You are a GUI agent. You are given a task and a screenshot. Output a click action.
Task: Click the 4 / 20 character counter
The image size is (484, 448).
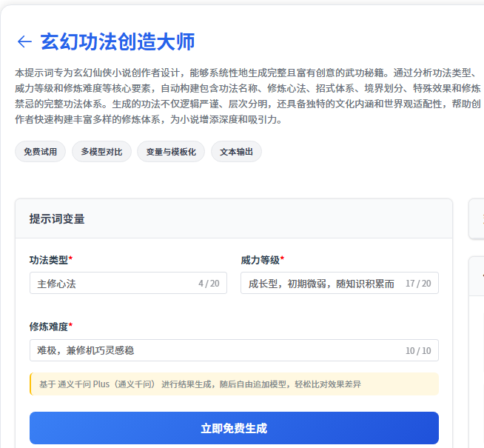209,283
